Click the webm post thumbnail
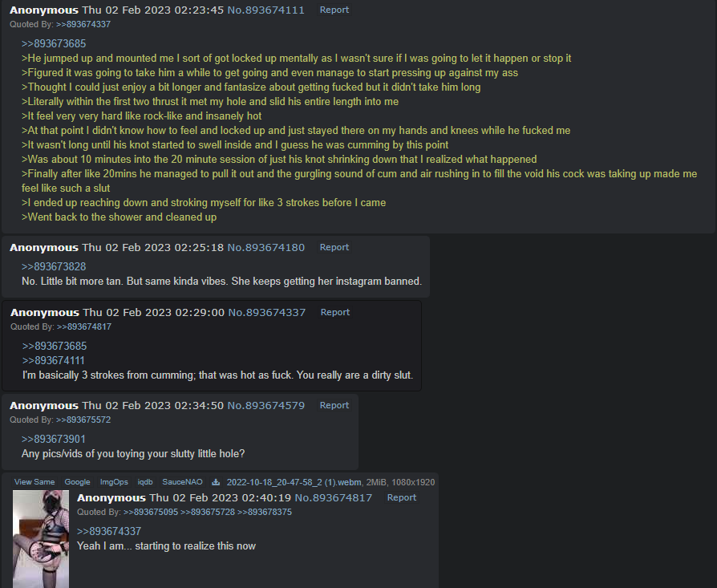This screenshot has width=717, height=588. pyautogui.click(x=41, y=538)
